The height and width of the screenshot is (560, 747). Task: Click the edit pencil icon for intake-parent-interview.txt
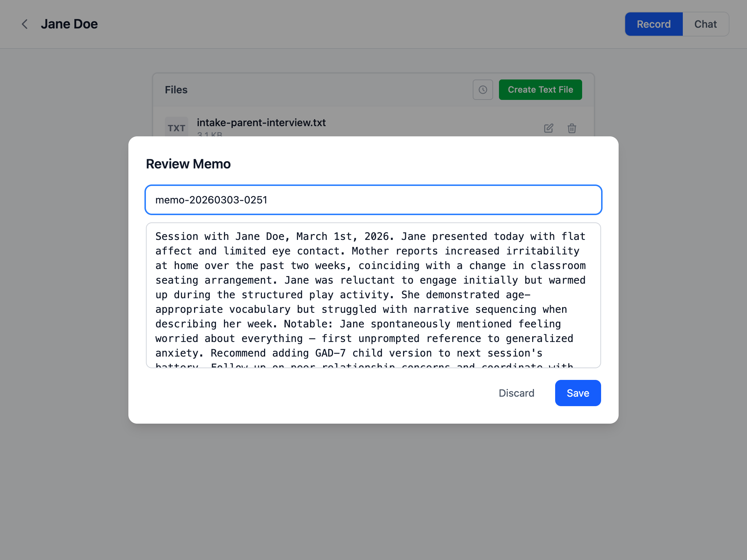coord(549,128)
